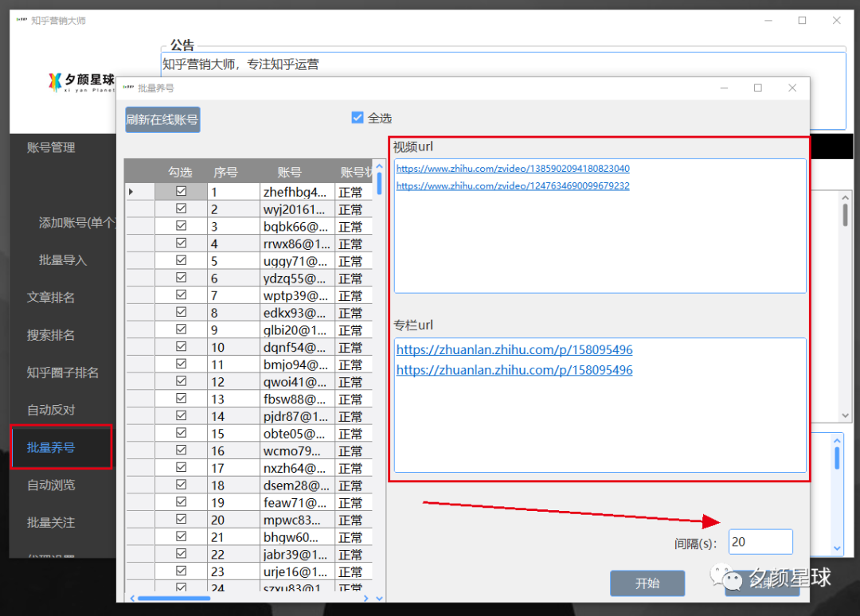This screenshot has width=860, height=616.
Task: Click table vertical scrollbar thumb
Action: (x=379, y=185)
